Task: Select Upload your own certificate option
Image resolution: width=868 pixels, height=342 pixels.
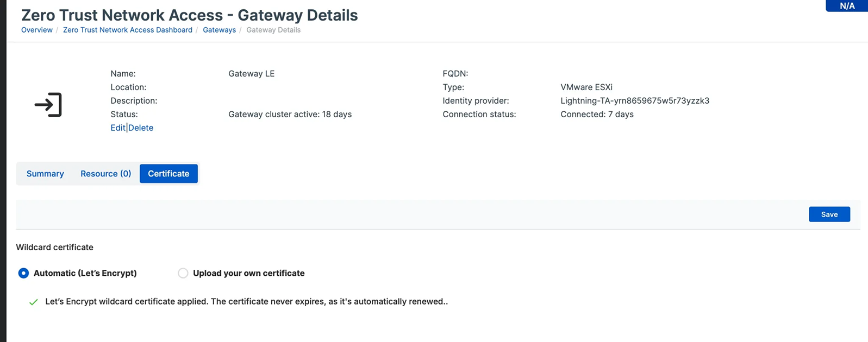Action: click(183, 273)
